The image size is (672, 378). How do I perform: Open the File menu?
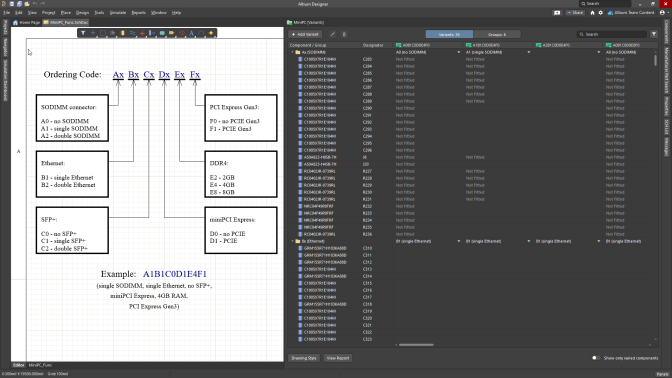pyautogui.click(x=6, y=13)
